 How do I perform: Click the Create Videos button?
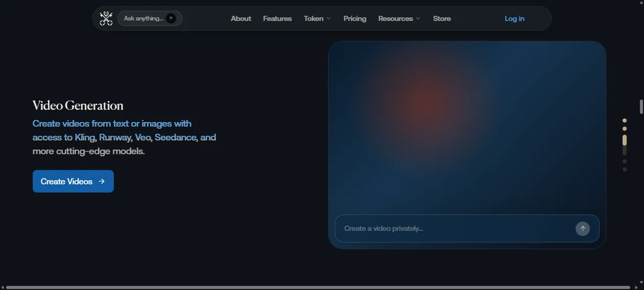pyautogui.click(x=73, y=181)
